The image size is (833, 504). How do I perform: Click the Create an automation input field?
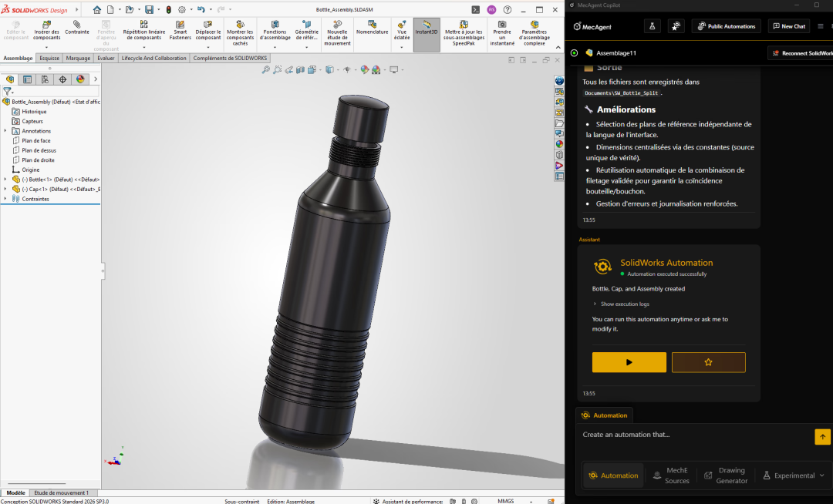pyautogui.click(x=696, y=435)
